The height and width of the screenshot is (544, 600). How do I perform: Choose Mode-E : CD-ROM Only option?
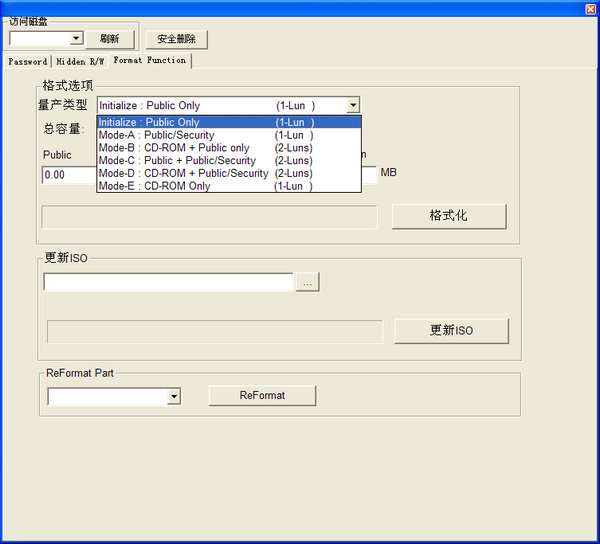pos(229,186)
